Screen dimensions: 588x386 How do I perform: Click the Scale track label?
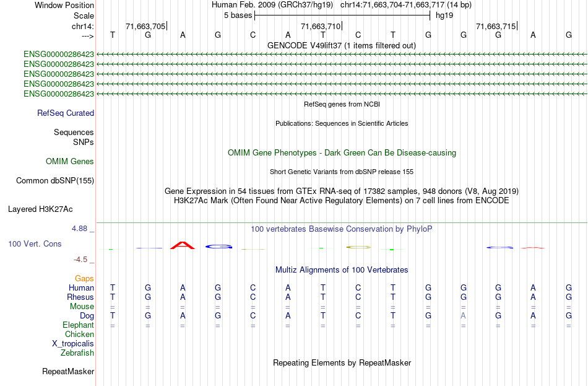[84, 15]
